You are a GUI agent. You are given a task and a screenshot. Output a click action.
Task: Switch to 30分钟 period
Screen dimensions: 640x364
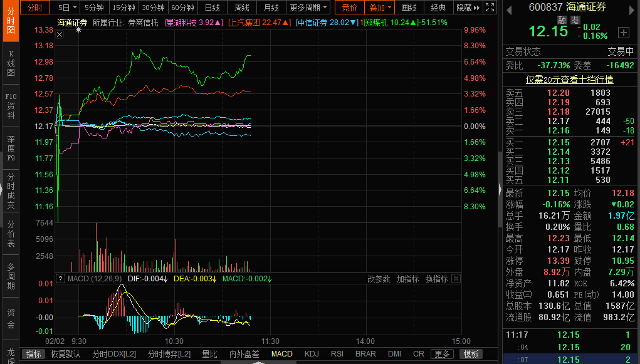[x=153, y=8]
